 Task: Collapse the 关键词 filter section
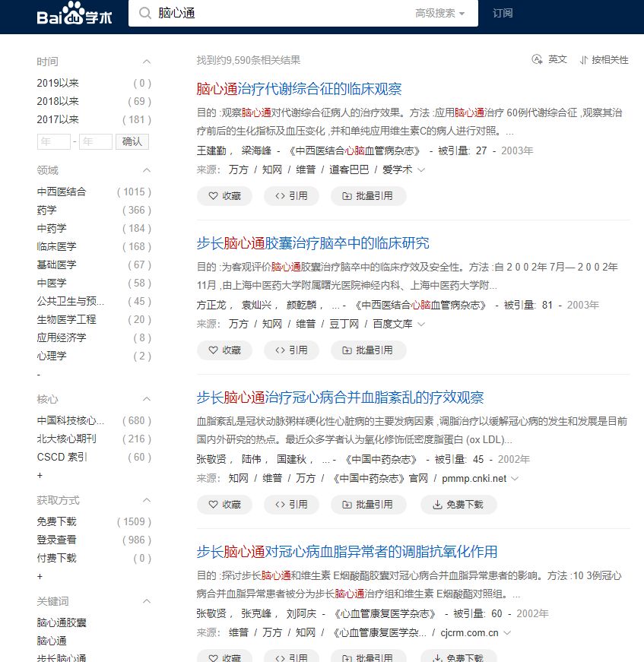147,601
